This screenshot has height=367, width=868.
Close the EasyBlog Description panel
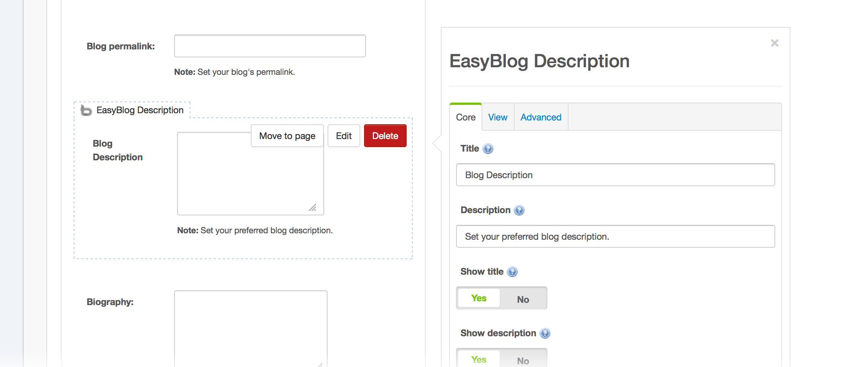point(775,43)
